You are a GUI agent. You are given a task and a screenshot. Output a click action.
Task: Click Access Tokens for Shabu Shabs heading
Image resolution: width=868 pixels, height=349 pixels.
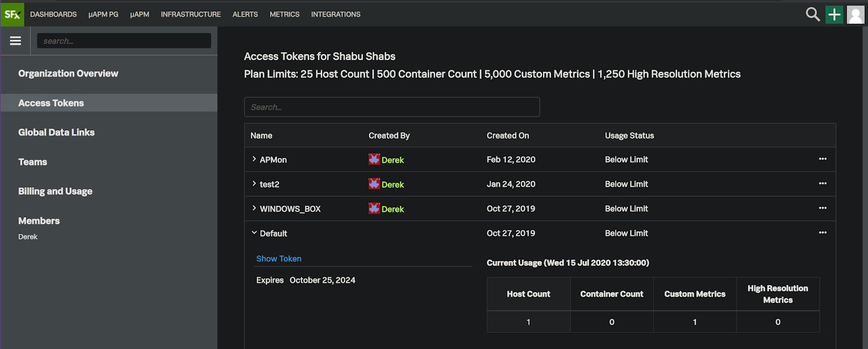[x=320, y=56]
